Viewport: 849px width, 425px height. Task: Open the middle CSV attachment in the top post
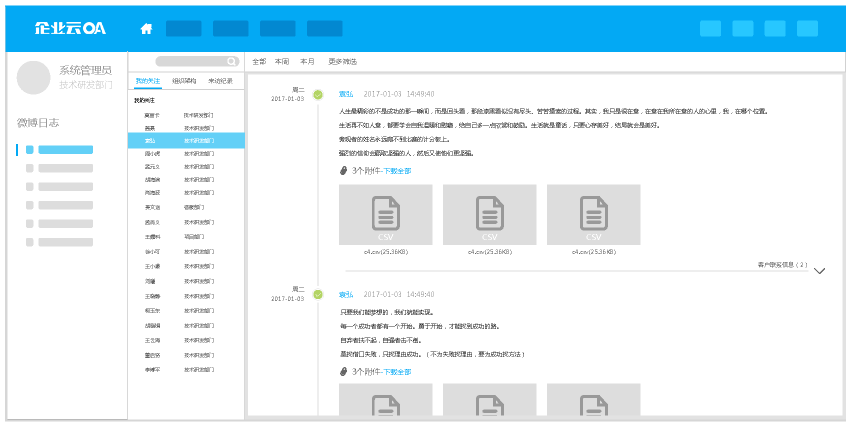click(489, 214)
